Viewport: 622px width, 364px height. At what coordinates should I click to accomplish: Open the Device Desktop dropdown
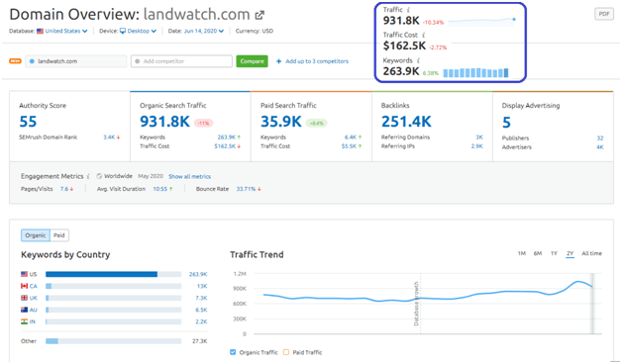point(138,31)
